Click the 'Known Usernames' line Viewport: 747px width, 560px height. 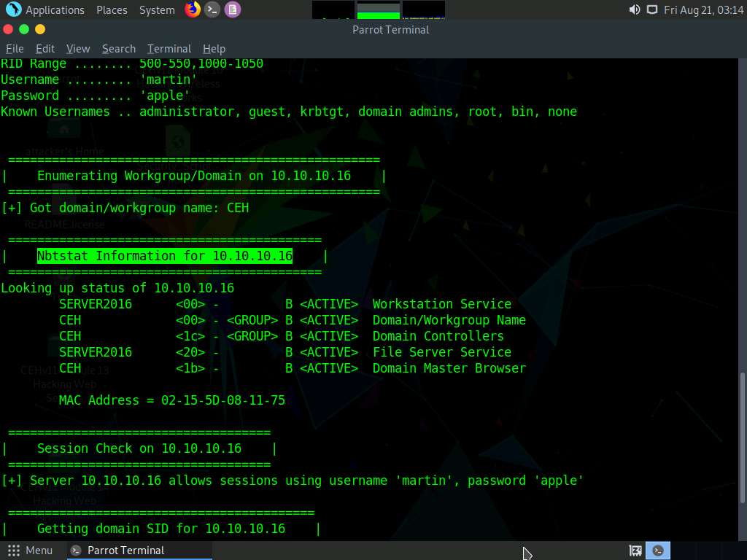[x=289, y=112]
